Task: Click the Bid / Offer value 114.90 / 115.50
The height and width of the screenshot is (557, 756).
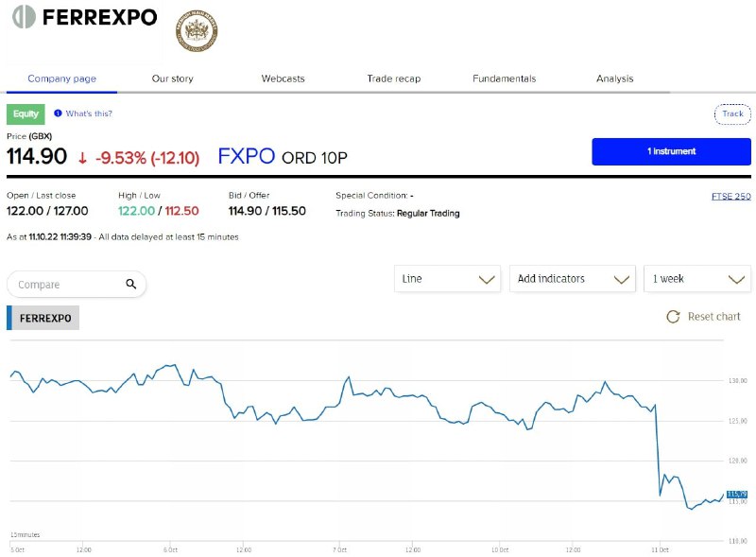Action: coord(267,211)
